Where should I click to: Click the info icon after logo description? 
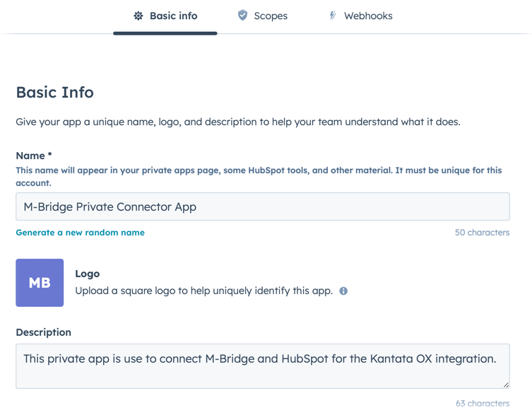pyautogui.click(x=343, y=291)
